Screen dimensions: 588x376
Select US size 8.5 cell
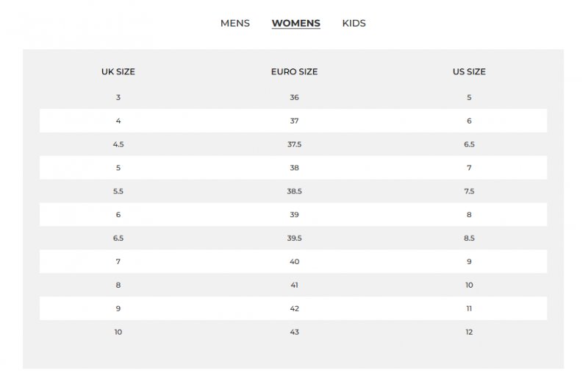(469, 238)
